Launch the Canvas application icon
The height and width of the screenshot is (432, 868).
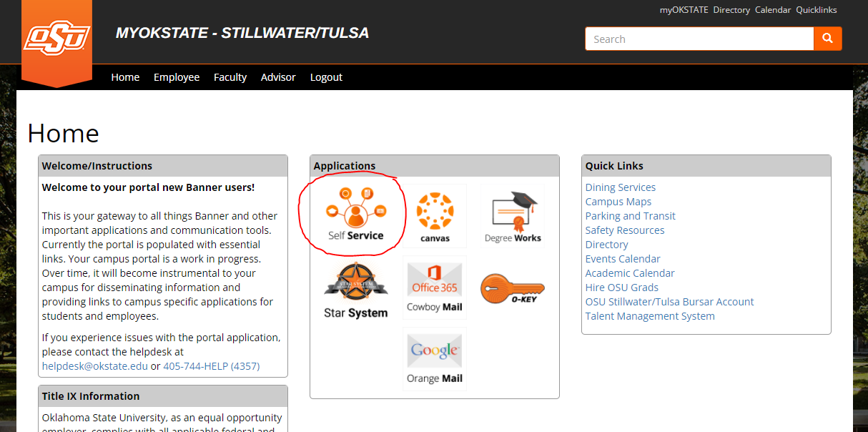point(435,216)
